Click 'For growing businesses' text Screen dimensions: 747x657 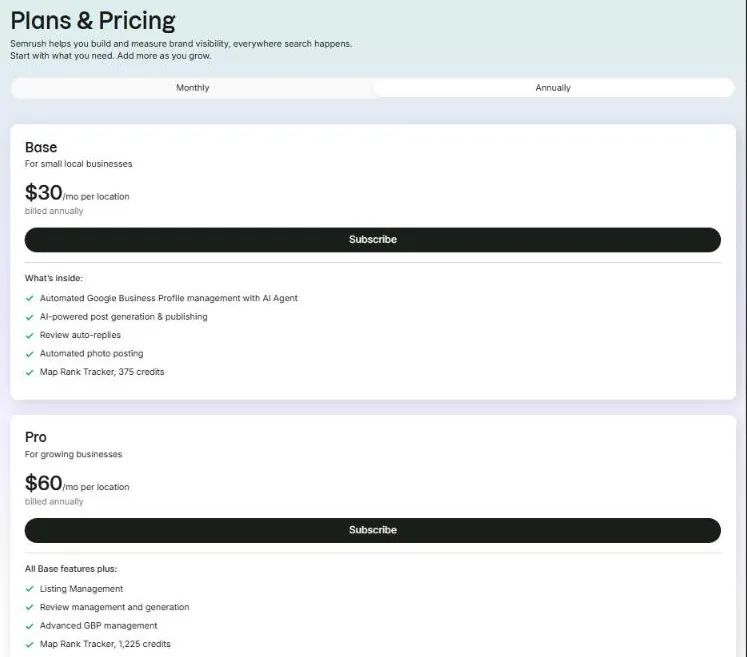pos(73,455)
